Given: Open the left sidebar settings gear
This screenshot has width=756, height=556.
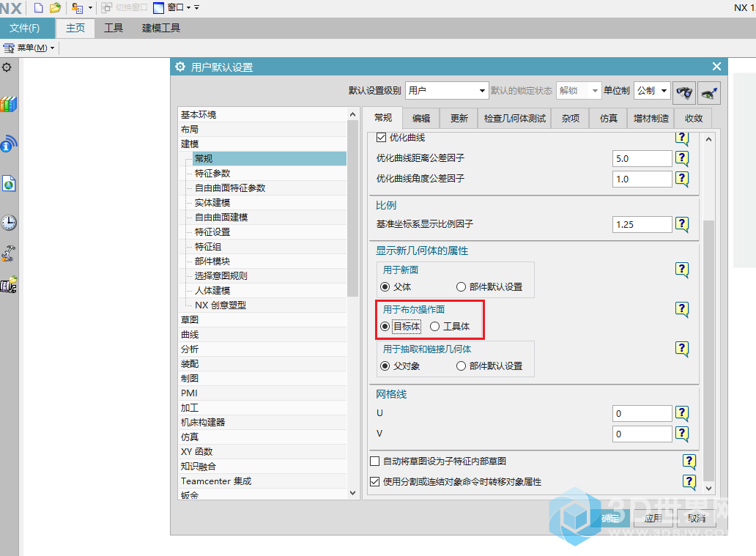Looking at the screenshot, I should pyautogui.click(x=7, y=67).
